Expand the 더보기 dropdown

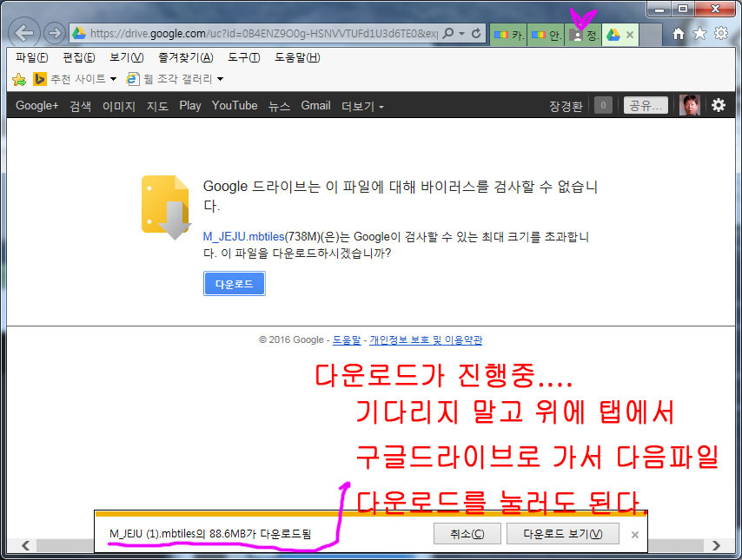click(x=362, y=106)
